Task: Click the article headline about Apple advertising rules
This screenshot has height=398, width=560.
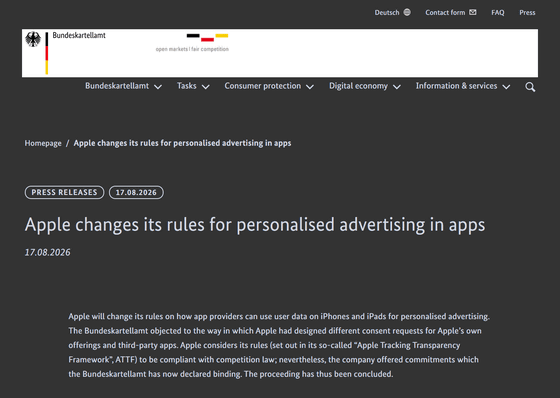Action: click(255, 225)
